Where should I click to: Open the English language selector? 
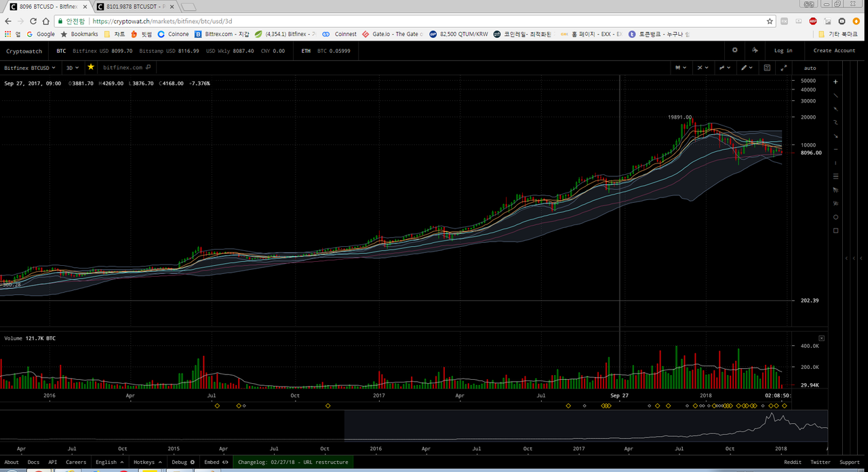click(x=109, y=462)
